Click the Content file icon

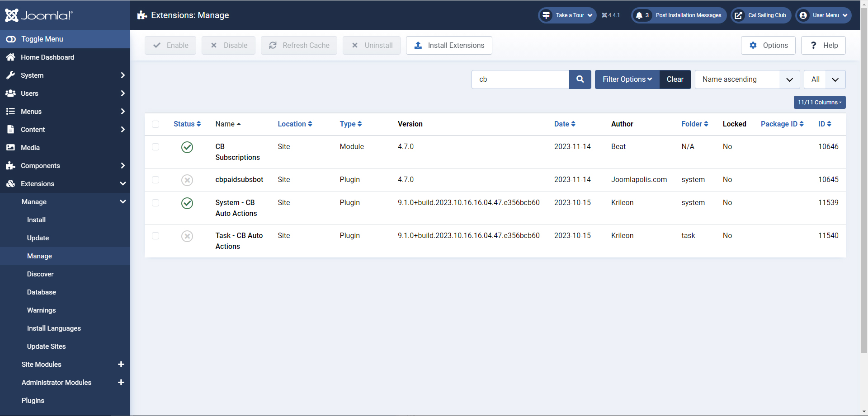click(x=10, y=130)
